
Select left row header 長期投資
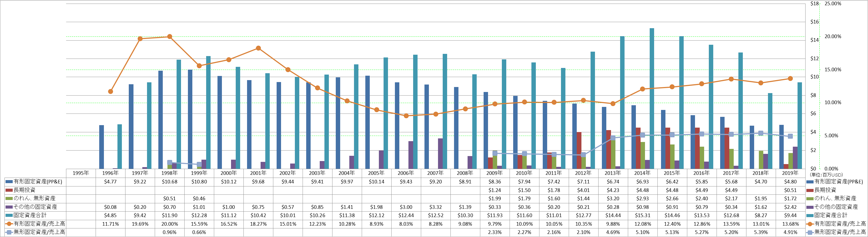coord(24,190)
